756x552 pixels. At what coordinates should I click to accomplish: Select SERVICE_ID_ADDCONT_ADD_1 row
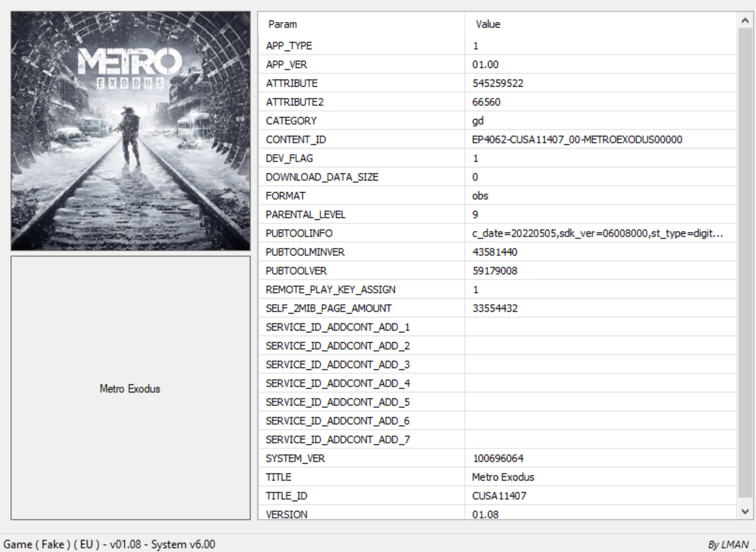[498, 327]
